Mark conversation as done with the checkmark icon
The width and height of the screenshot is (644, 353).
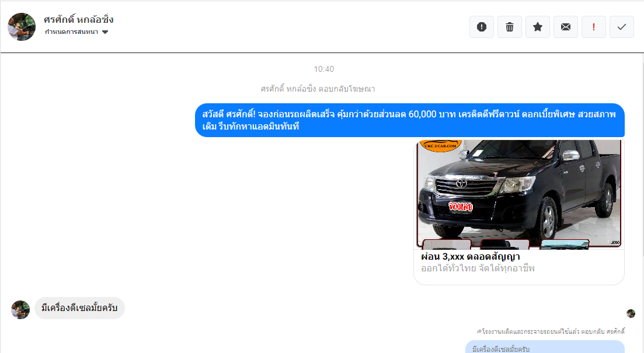coord(622,27)
